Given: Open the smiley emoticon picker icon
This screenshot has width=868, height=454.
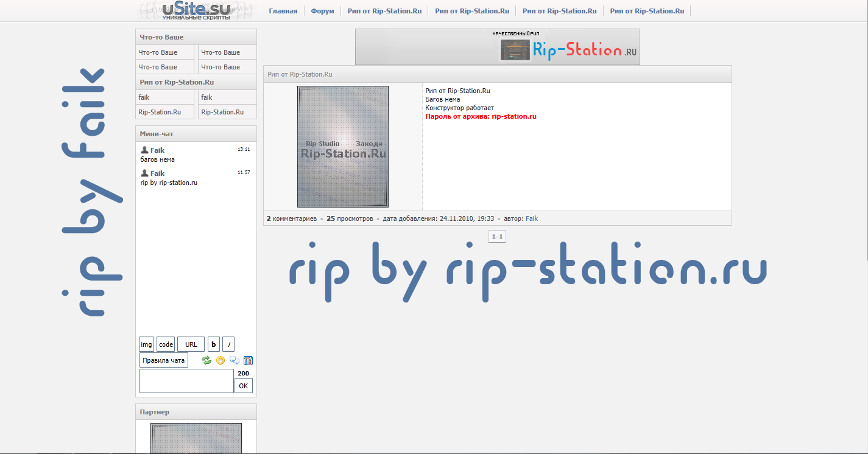Looking at the screenshot, I should (x=221, y=360).
